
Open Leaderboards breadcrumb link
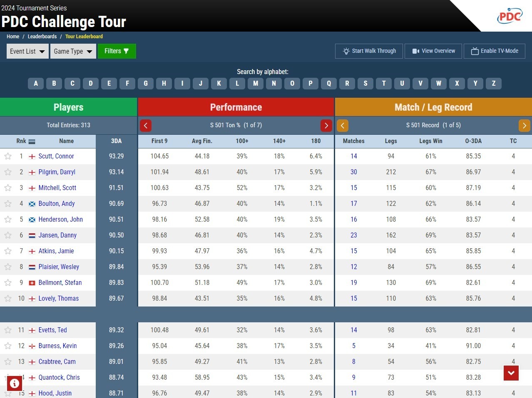click(42, 37)
